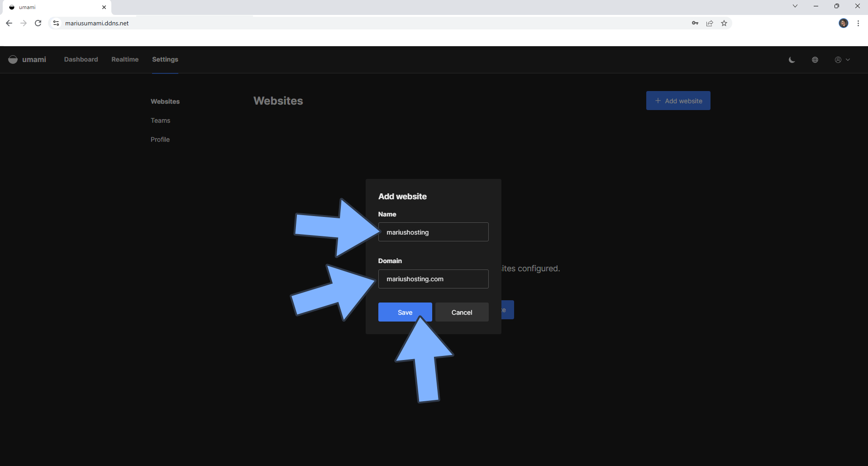Open the Chrome three-dot menu
868x466 pixels.
tap(858, 23)
